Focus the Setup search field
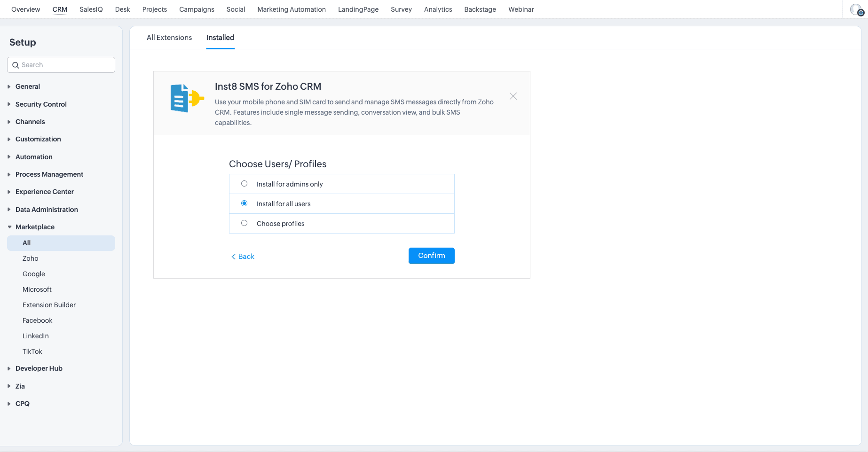 coord(61,65)
